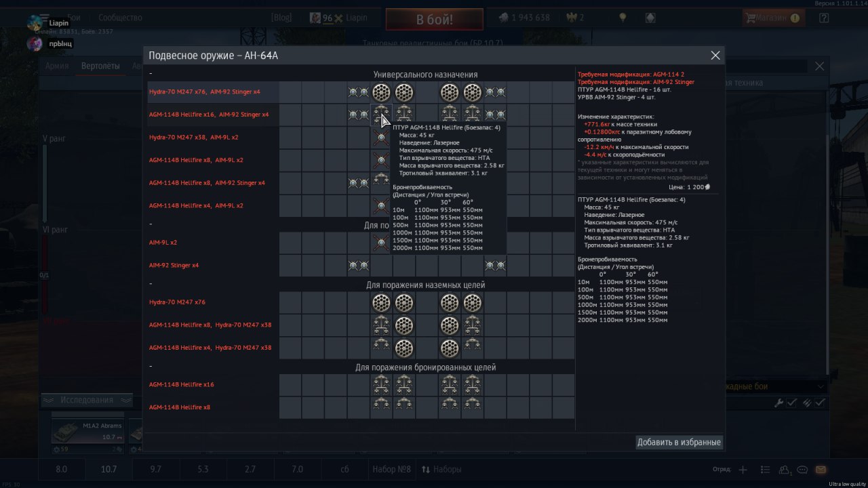Select the 7.0 preset tab
Image resolution: width=868 pixels, height=488 pixels.
297,469
